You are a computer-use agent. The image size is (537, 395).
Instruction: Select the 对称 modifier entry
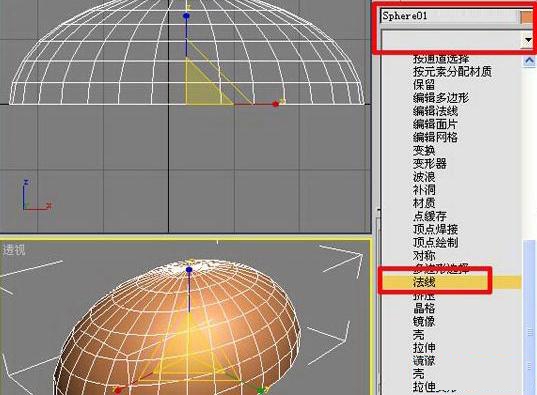pyautogui.click(x=424, y=256)
